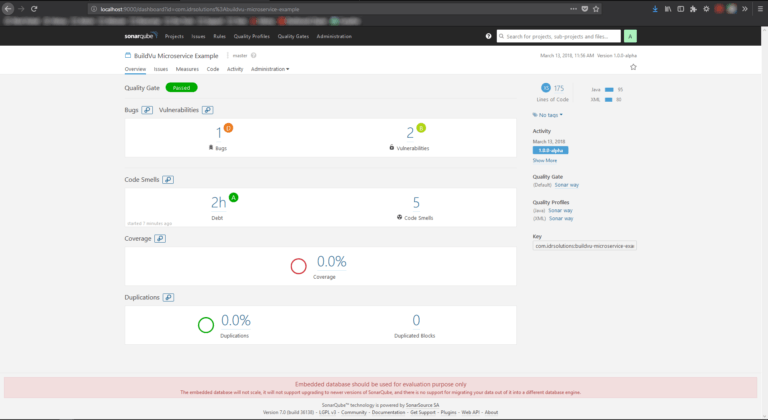Toggle the favorite star for the project
Viewport: 768px width, 420px height.
[x=633, y=68]
